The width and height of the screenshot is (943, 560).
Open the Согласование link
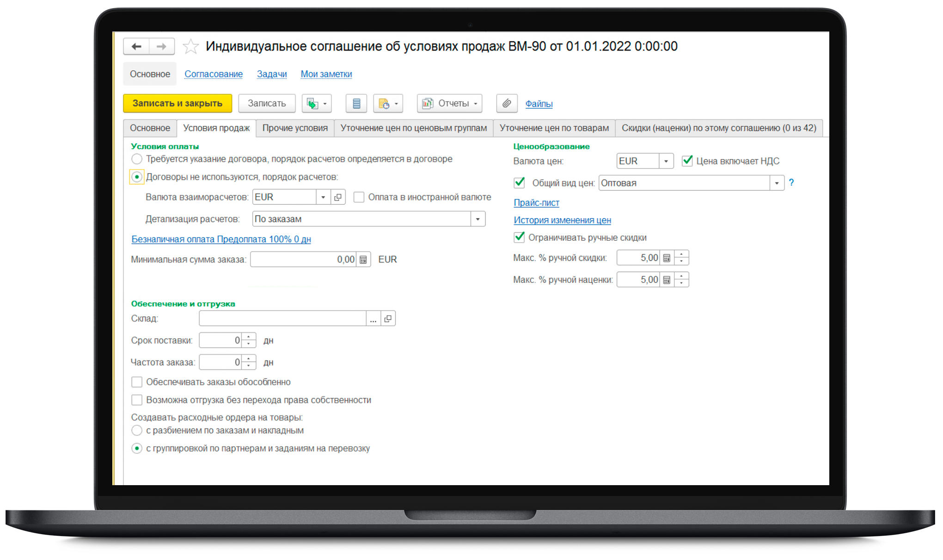[x=214, y=74]
